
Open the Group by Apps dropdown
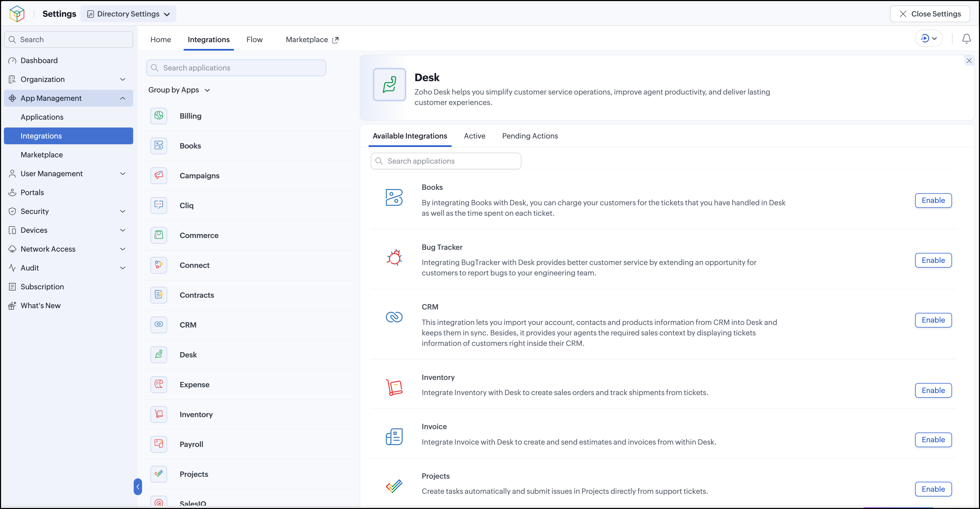[179, 90]
